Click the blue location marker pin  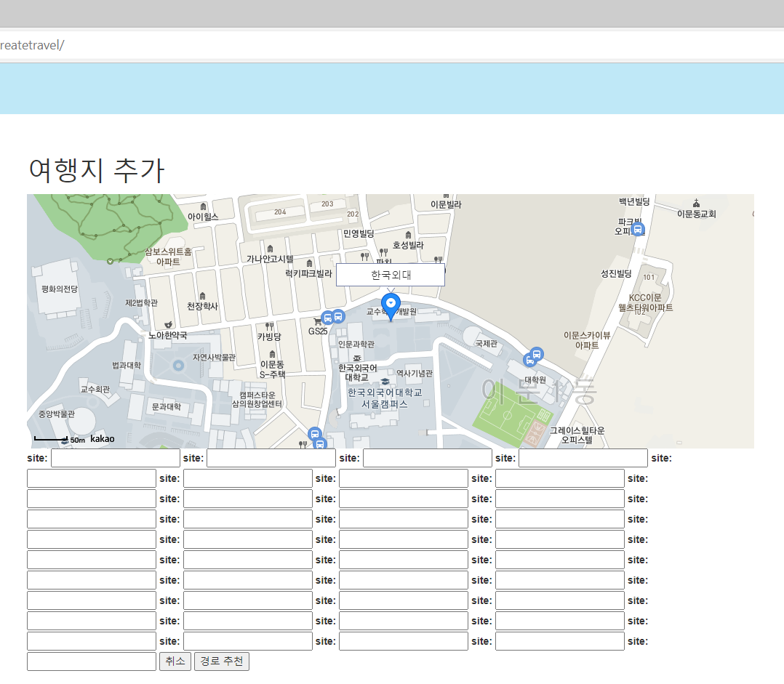pos(391,306)
